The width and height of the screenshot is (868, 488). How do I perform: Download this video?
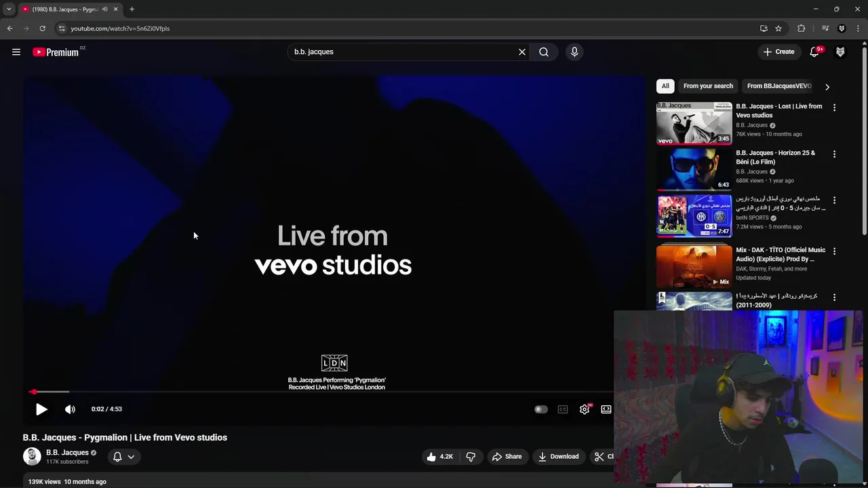[558, 457]
